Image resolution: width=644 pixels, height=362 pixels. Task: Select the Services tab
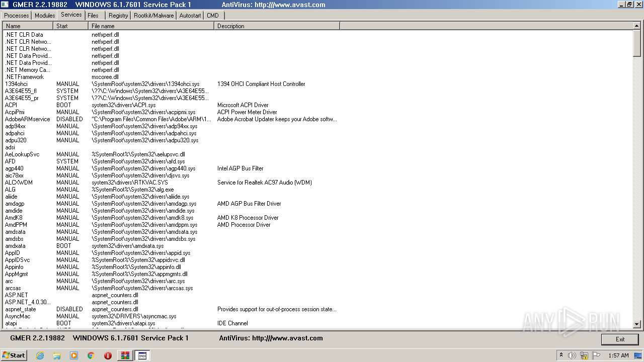click(71, 15)
